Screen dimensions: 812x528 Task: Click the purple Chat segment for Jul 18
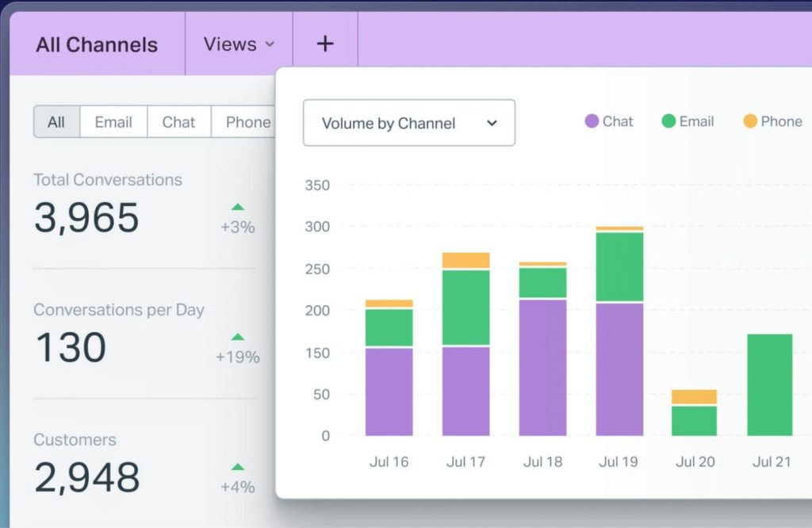pos(542,367)
